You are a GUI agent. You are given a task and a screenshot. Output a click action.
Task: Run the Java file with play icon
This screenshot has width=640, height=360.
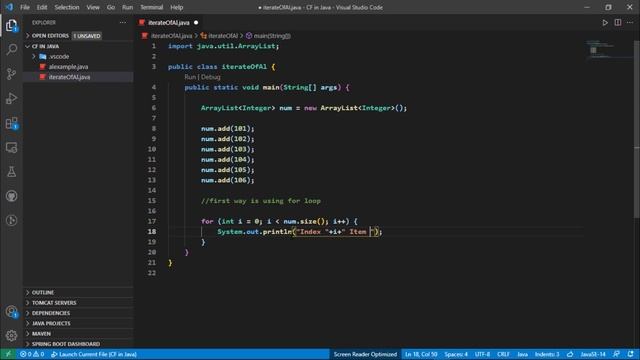605,22
